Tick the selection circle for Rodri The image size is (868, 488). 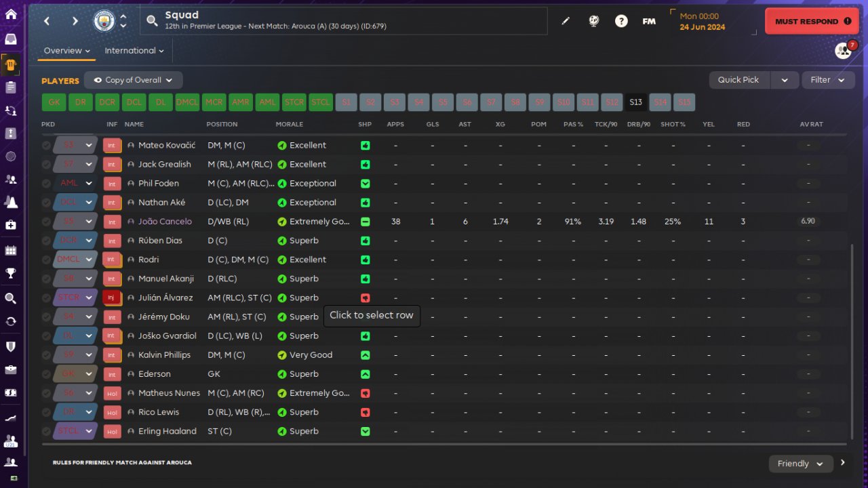point(46,260)
